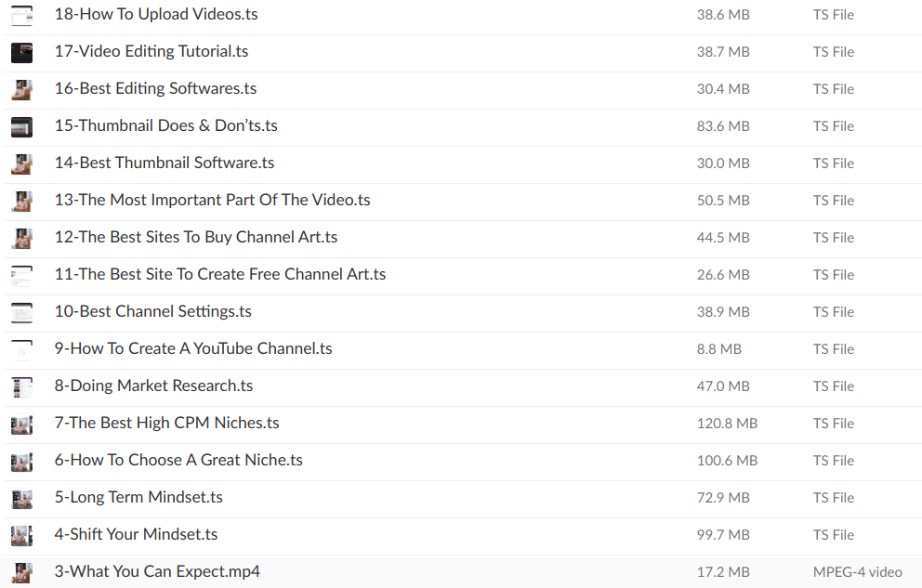
Task: Open 4-Shift Your Mindset.ts
Action: click(x=136, y=534)
